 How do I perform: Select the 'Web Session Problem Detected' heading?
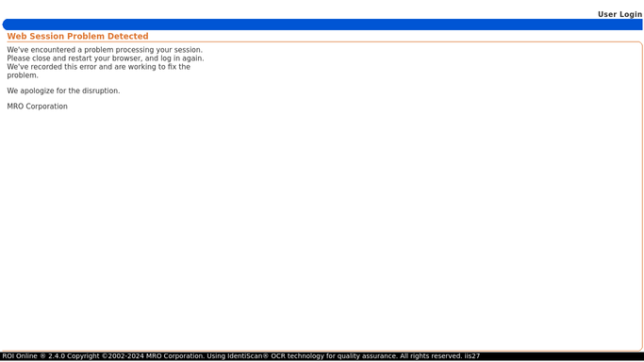tap(77, 36)
